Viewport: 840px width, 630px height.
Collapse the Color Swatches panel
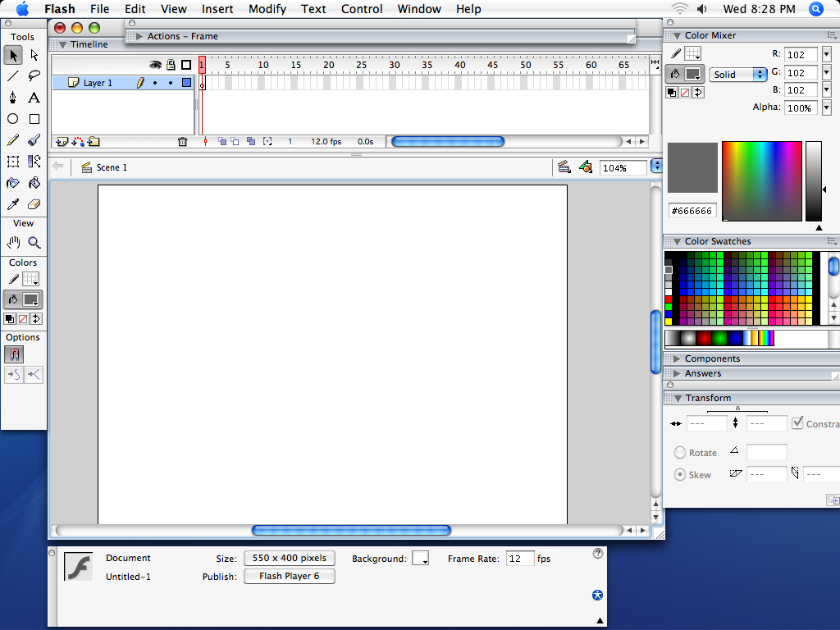click(677, 242)
